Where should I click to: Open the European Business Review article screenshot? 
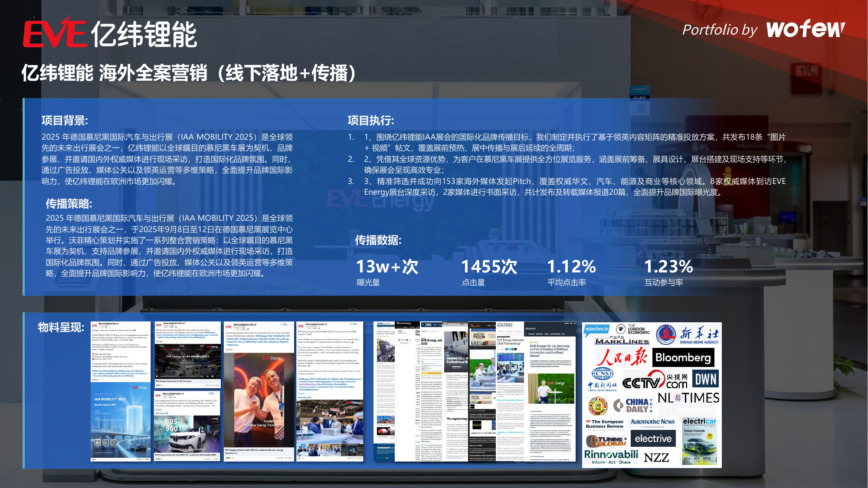(510, 391)
